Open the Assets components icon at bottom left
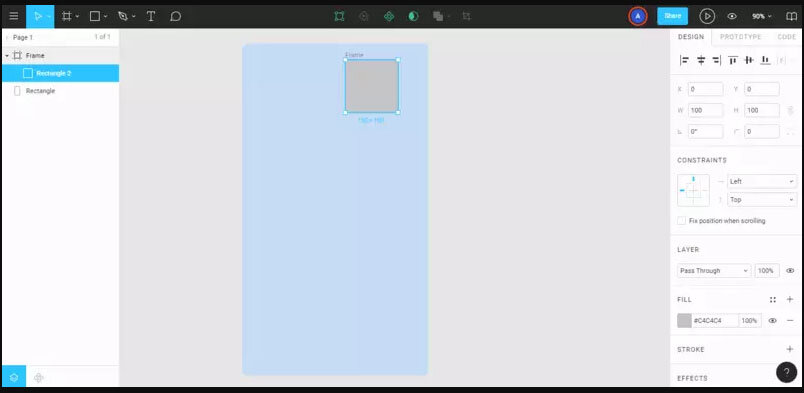The image size is (804, 393). [x=38, y=378]
